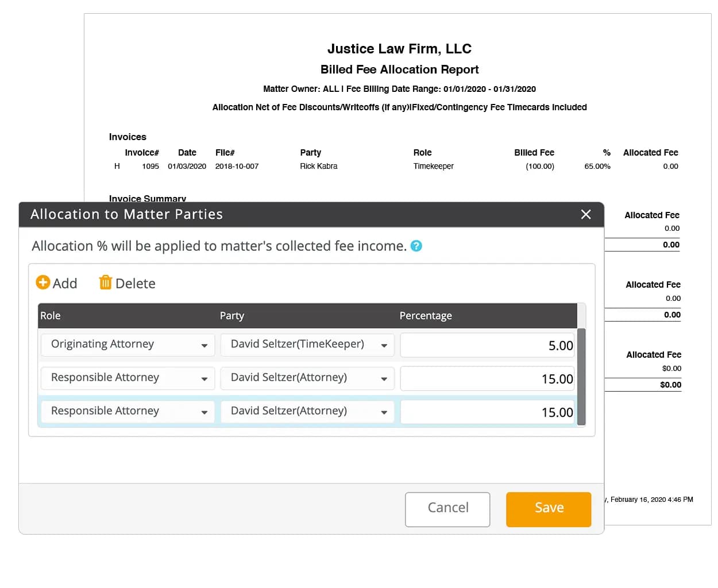Open the Responsible Attorney role dropdown with 15.00 second row
Viewport: 718px width, 588px height.
[x=128, y=378]
